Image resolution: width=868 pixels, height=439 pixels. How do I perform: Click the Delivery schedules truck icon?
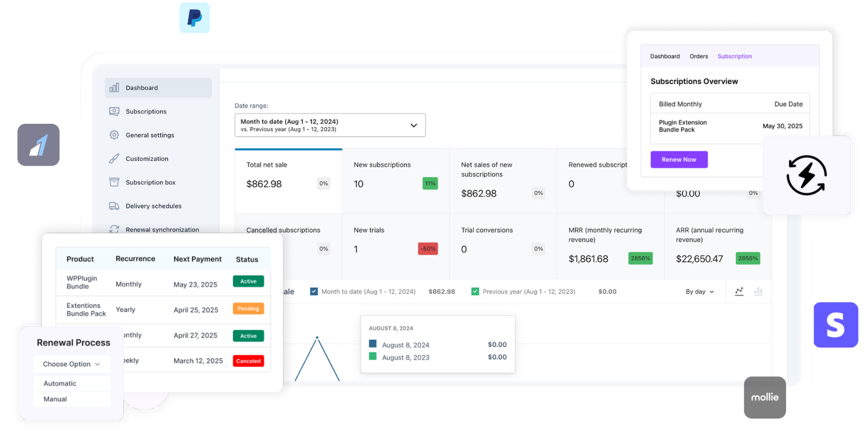(114, 206)
